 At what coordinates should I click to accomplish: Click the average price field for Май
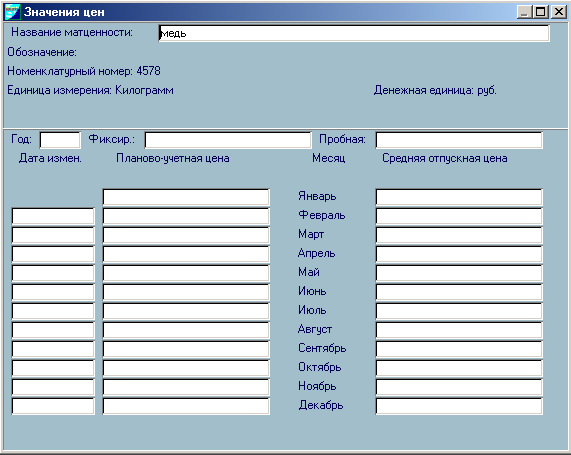coord(459,273)
